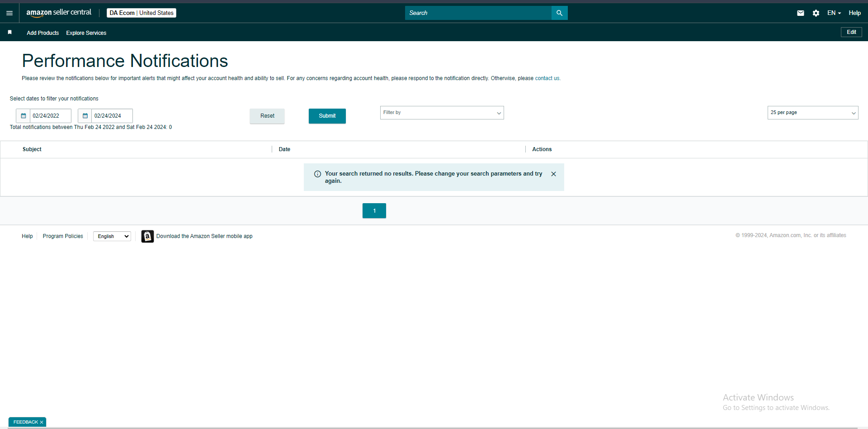Open the settings gear icon
The image size is (868, 429).
pos(816,13)
